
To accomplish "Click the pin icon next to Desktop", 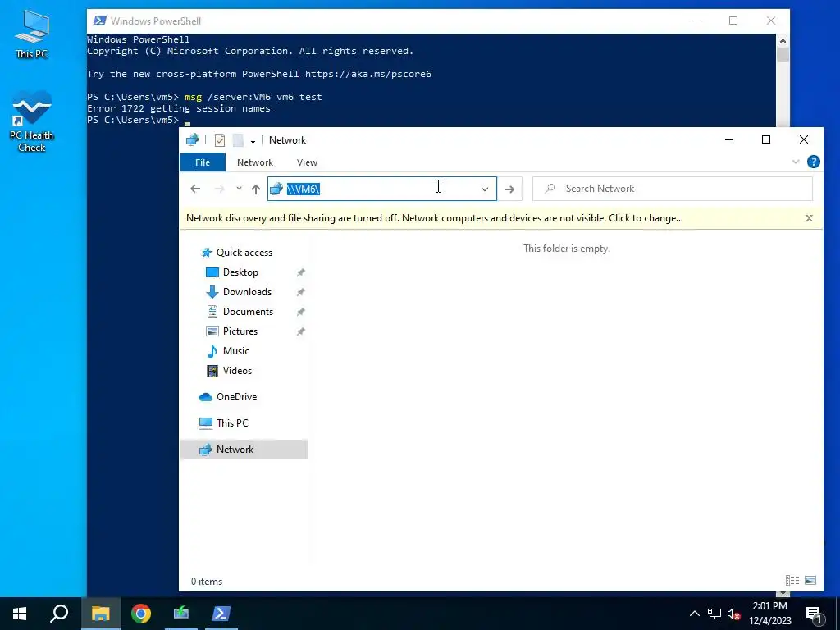I will pos(300,272).
